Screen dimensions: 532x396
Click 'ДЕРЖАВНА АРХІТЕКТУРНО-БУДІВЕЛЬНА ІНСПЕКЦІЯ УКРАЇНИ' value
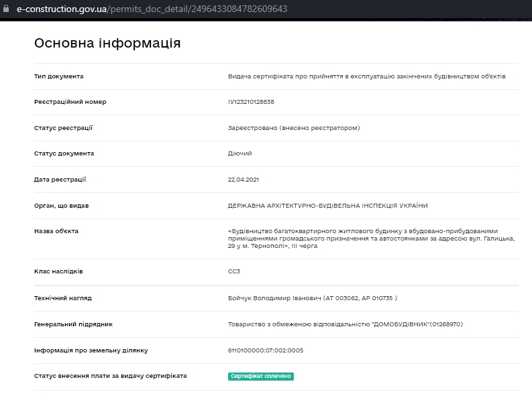[328, 206]
